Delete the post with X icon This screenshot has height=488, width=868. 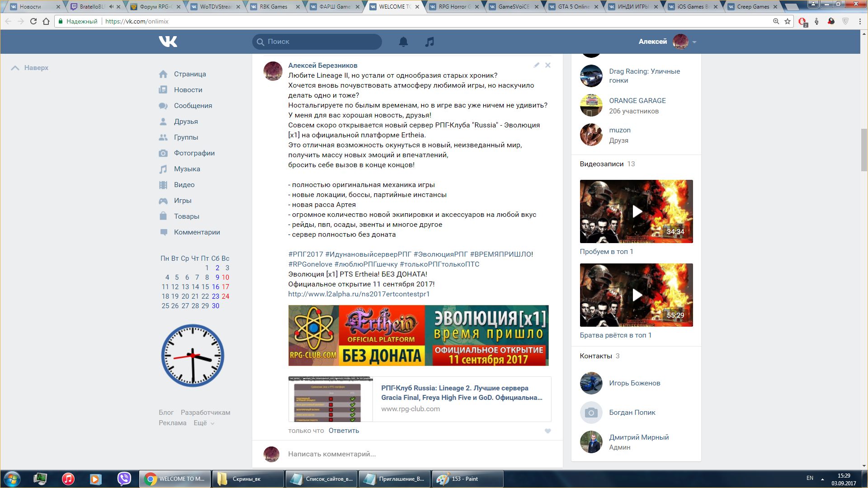548,65
